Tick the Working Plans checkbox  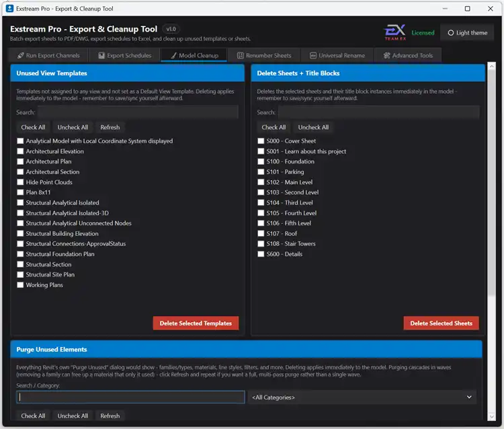point(20,285)
